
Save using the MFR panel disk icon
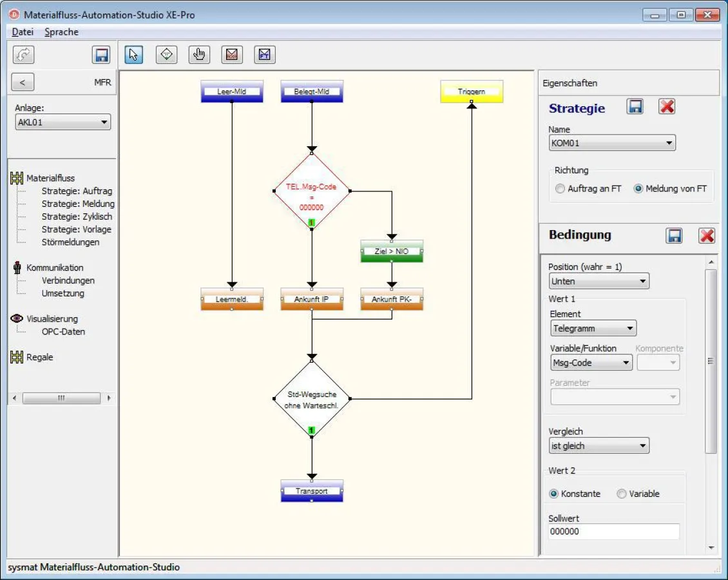click(101, 55)
